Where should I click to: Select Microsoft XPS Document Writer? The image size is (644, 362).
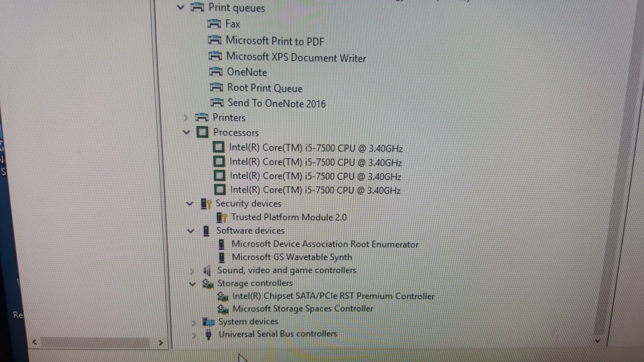(296, 57)
